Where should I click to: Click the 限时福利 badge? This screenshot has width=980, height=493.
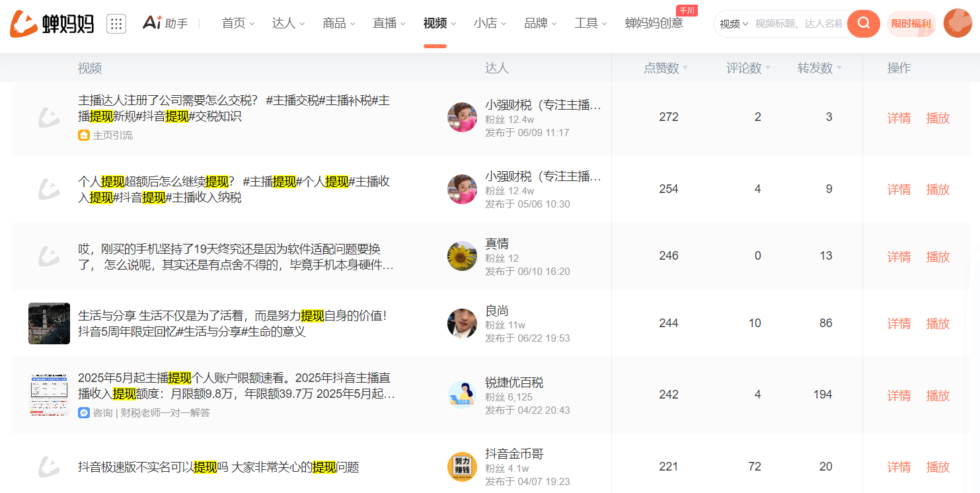point(911,24)
